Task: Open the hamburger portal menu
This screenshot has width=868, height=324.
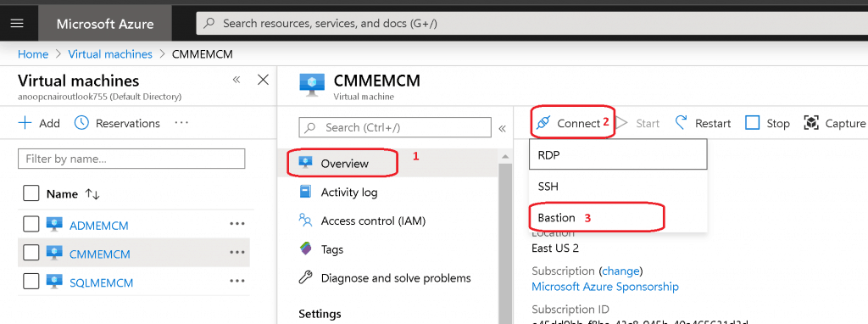Action: click(17, 24)
